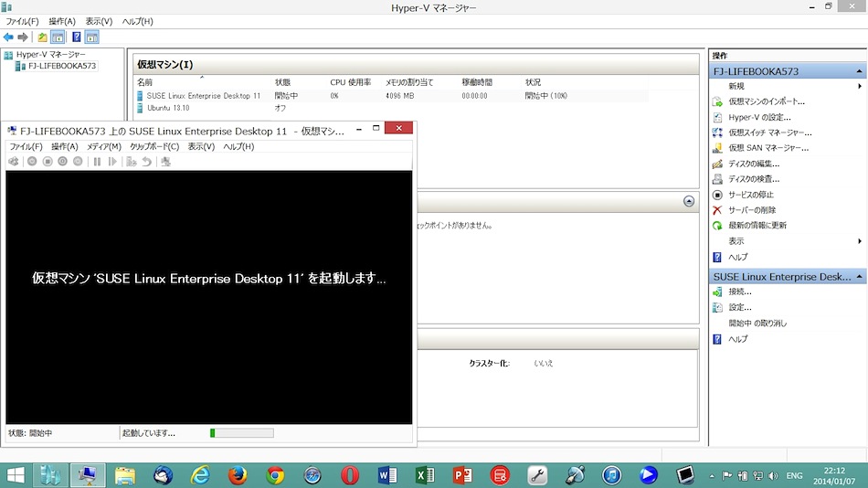Click the up-one-level folder toolbar icon

pos(42,37)
